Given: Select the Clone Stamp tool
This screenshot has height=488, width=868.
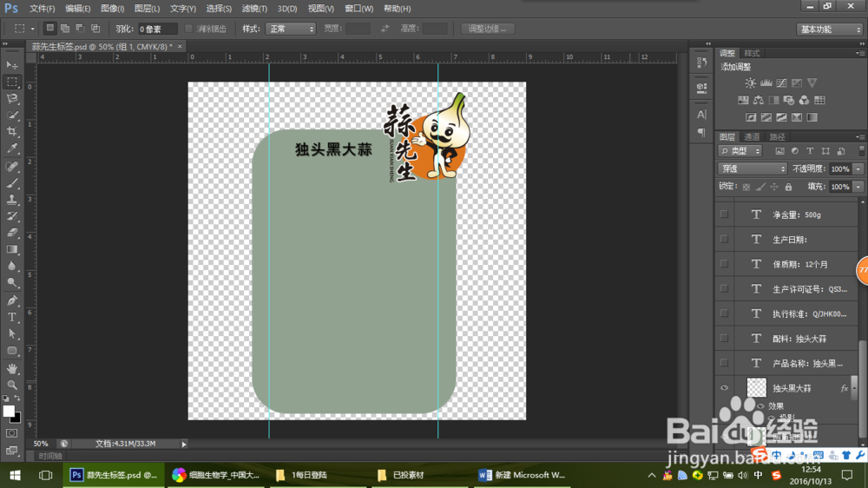Looking at the screenshot, I should tap(11, 200).
